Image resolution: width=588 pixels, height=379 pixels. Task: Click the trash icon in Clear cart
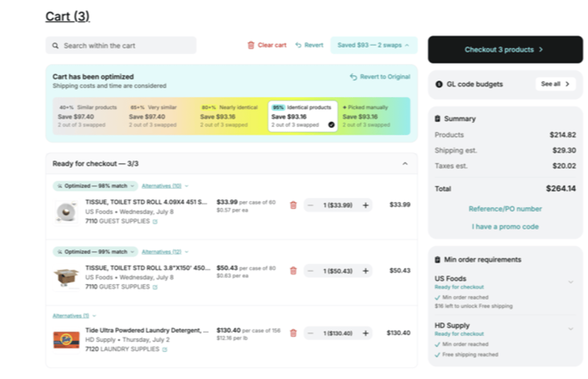(x=251, y=45)
